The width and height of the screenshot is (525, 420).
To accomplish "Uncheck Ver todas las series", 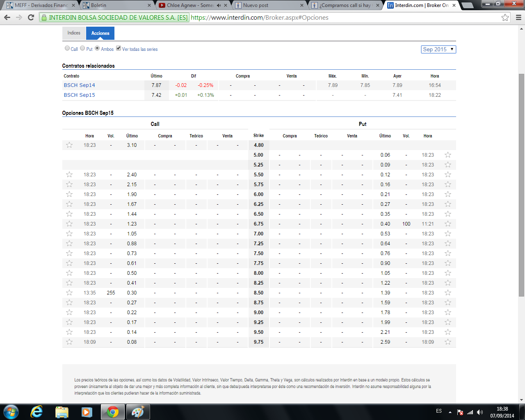I will pos(119,48).
